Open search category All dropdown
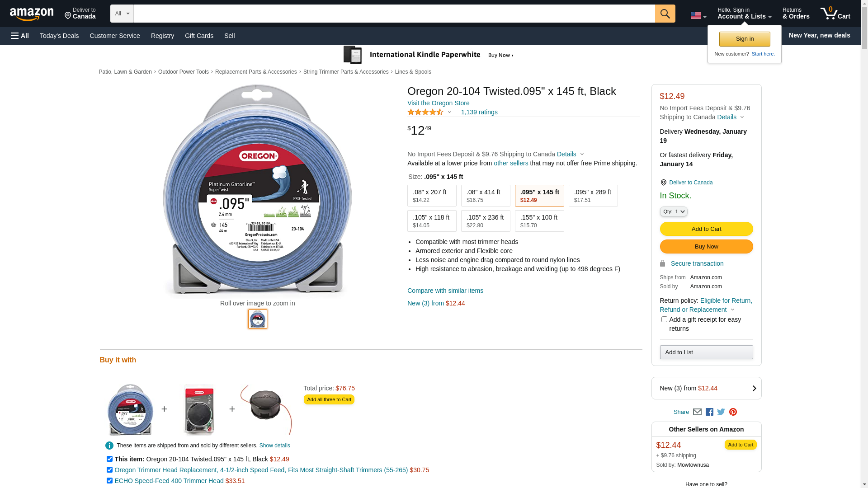 [122, 14]
